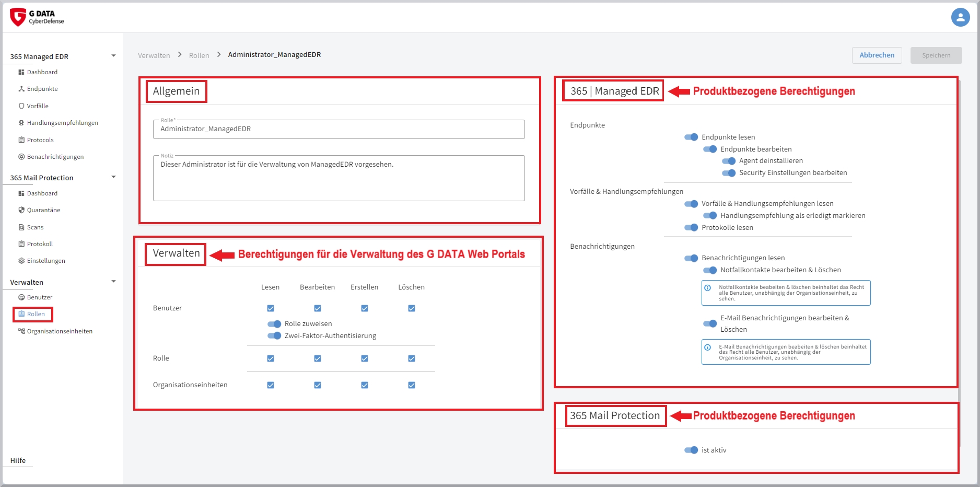Viewport: 980px width, 487px height.
Task: Open the Hilfe link in the sidebar
Action: point(18,460)
